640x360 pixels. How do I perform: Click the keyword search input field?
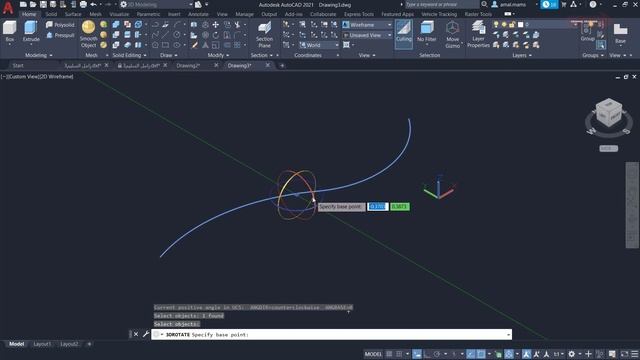pyautogui.click(x=442, y=4)
